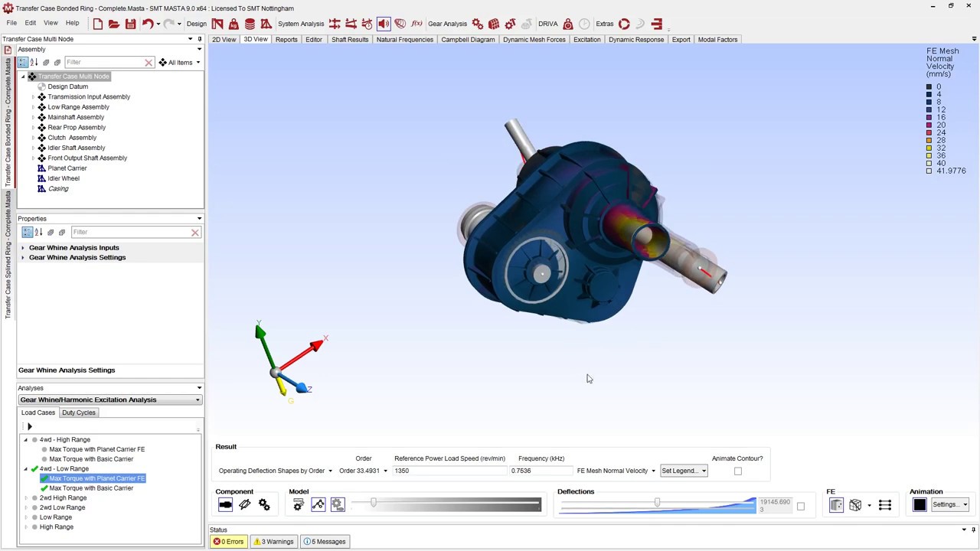Open the FE Mesh Normal Velocity dropdown

pos(653,471)
